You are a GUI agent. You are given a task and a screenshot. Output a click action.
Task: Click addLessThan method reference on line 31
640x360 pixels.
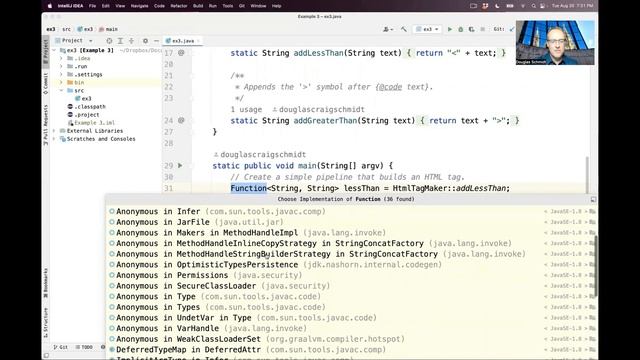click(x=481, y=188)
